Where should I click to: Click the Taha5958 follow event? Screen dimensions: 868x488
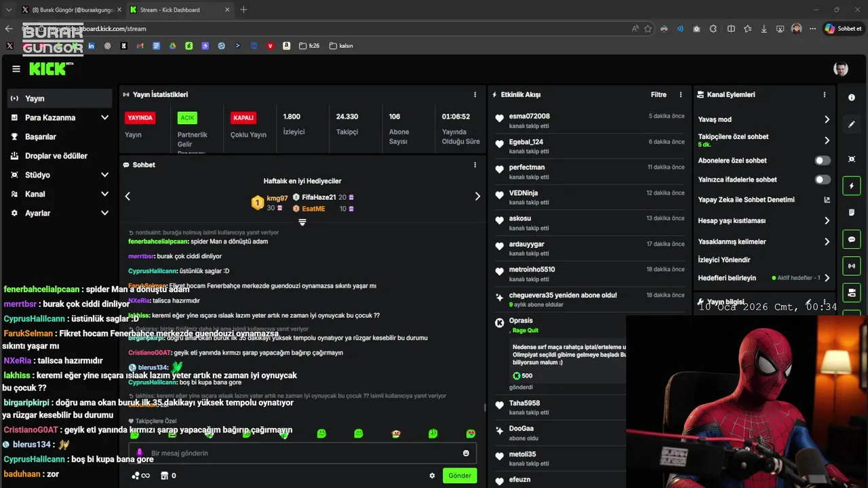point(559,407)
